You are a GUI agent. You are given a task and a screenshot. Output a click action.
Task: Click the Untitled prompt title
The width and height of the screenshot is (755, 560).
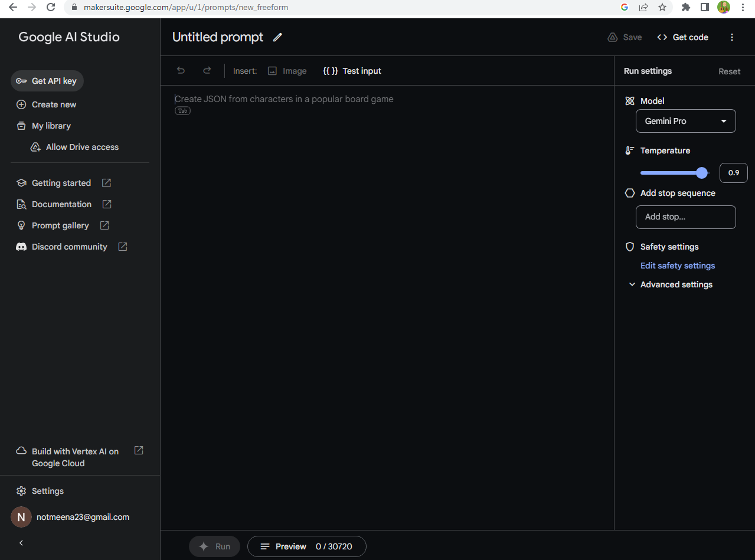pyautogui.click(x=218, y=37)
